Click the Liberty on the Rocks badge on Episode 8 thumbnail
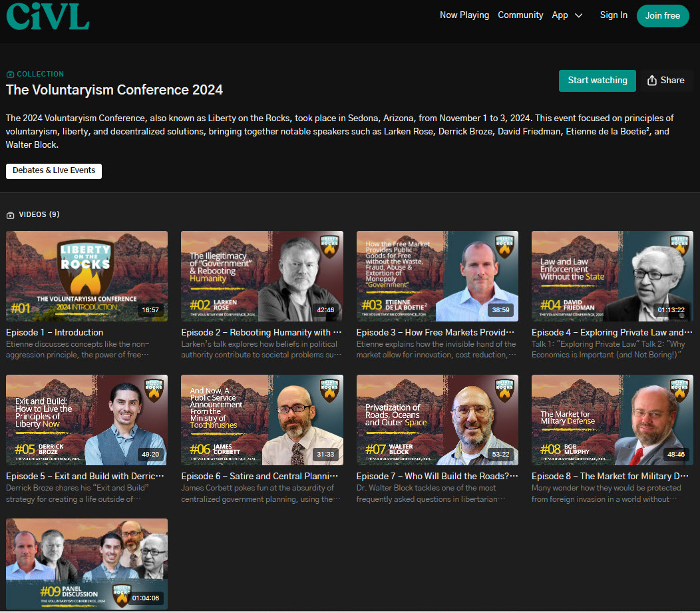This screenshot has height=613, width=700. click(x=679, y=391)
